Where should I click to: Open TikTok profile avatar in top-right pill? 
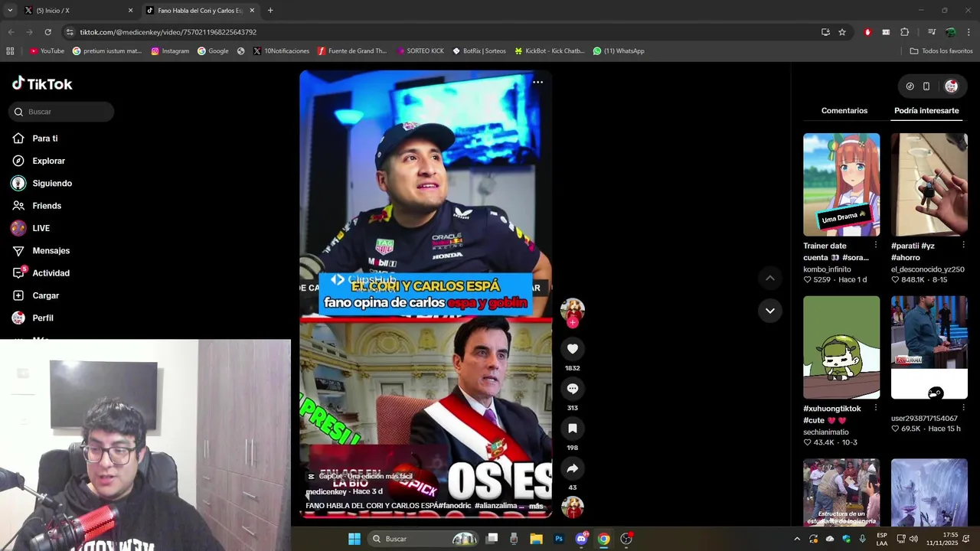tap(951, 86)
